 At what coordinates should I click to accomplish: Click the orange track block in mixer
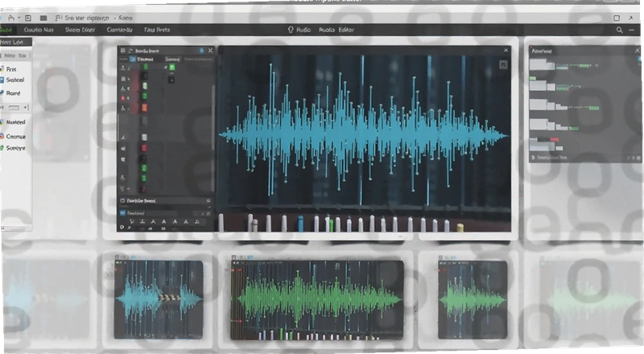[145, 108]
